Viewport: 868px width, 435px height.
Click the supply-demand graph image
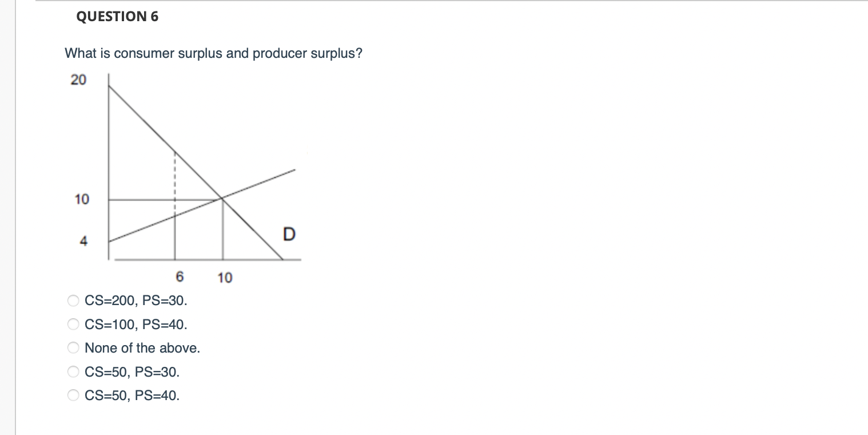[189, 172]
